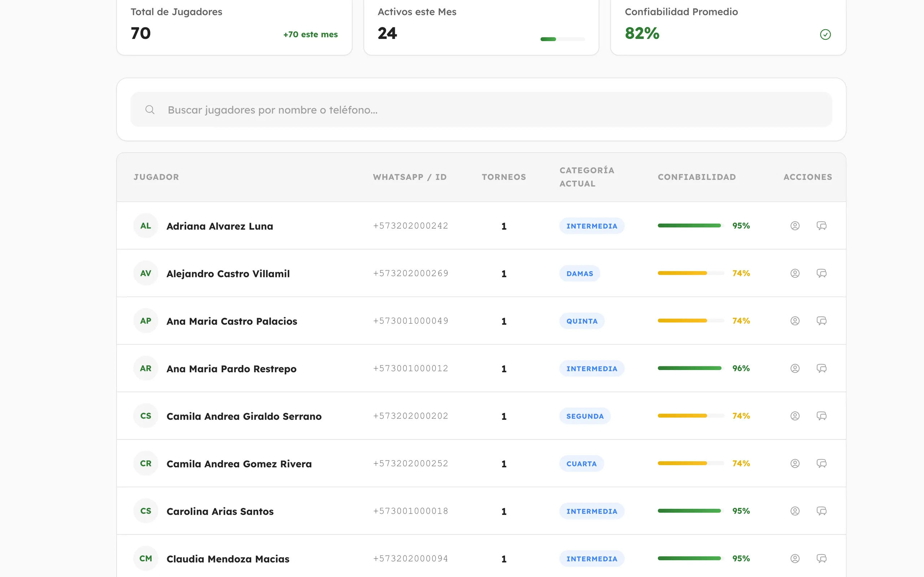Screen dimensions: 924x577
Task: Select the DAMAS category badge
Action: click(x=579, y=273)
